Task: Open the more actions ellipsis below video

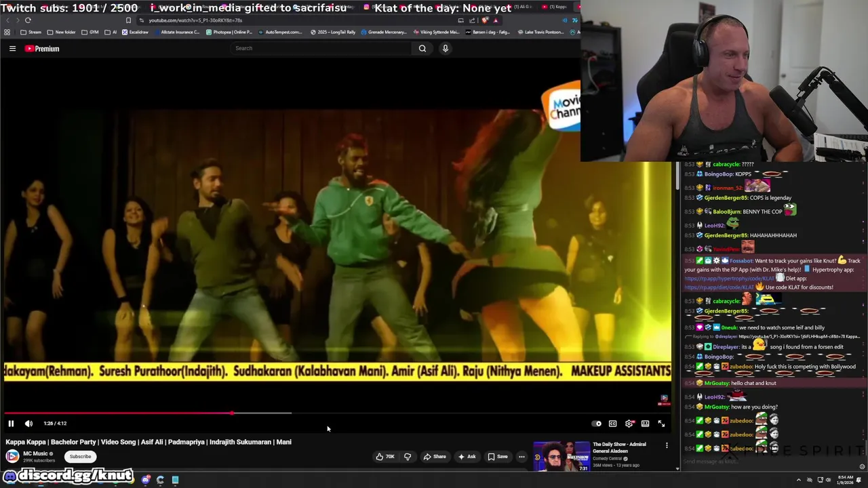Action: coord(521,457)
